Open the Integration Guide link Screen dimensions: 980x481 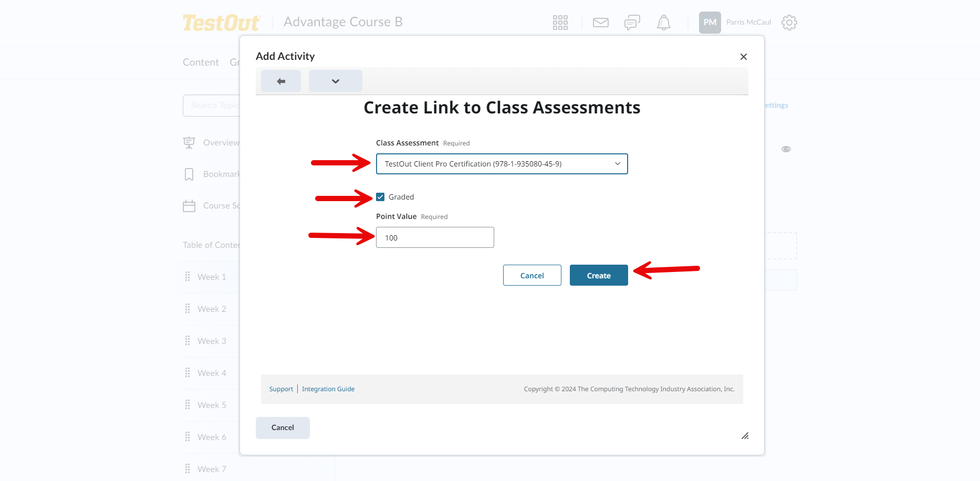pos(328,389)
